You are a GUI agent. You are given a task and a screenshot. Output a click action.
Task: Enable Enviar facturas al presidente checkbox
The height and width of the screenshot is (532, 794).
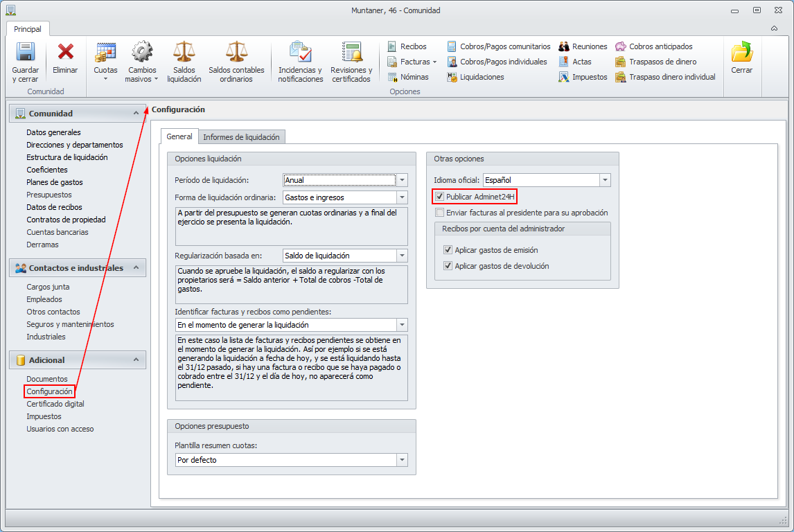(439, 213)
